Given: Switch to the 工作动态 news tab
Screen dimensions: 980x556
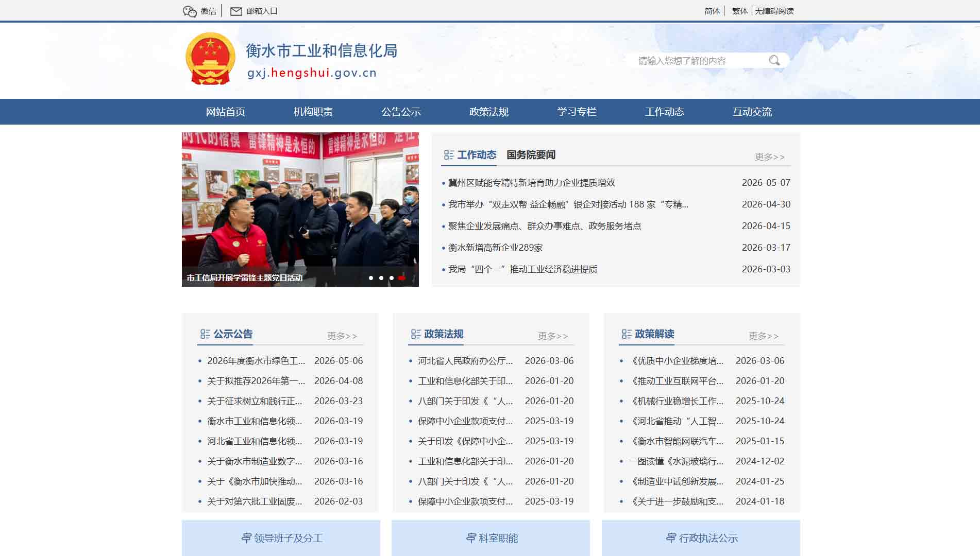Looking at the screenshot, I should click(x=477, y=155).
